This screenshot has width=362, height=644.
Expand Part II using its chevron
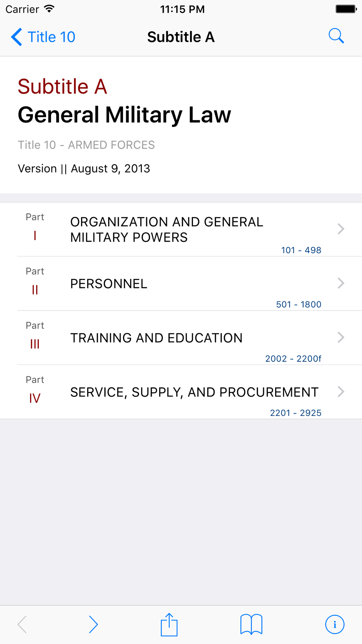tap(341, 283)
